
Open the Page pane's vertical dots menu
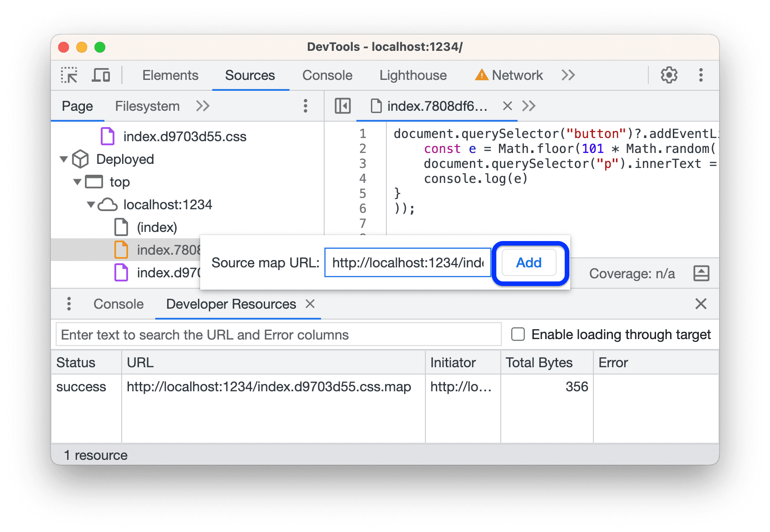click(x=305, y=106)
